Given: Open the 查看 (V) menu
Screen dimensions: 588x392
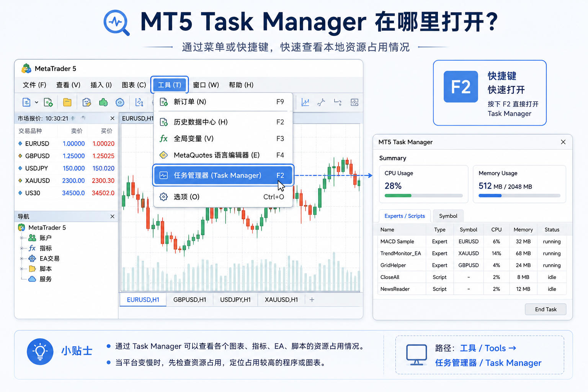Looking at the screenshot, I should [68, 85].
